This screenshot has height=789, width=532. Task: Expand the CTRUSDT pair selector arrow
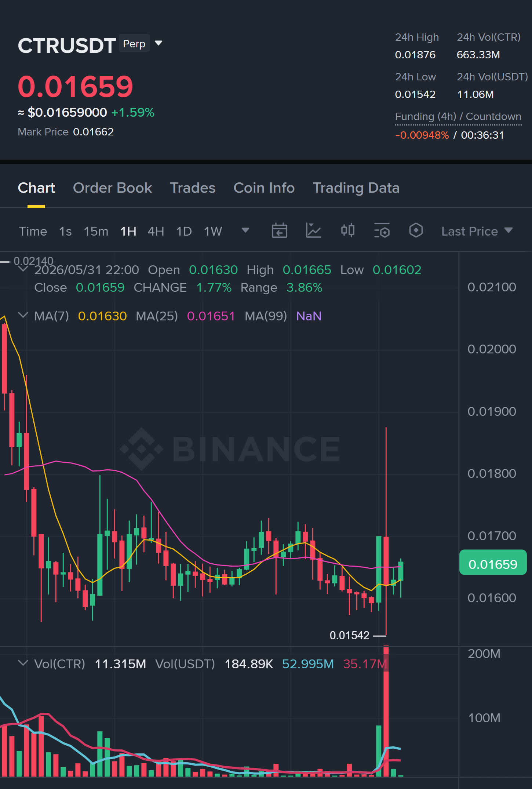[158, 43]
